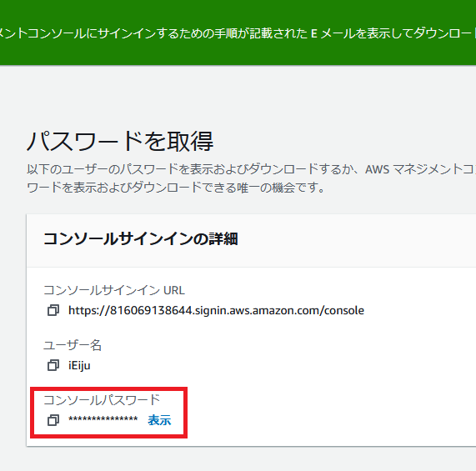Copy the console sign-in URL

pos(53,310)
